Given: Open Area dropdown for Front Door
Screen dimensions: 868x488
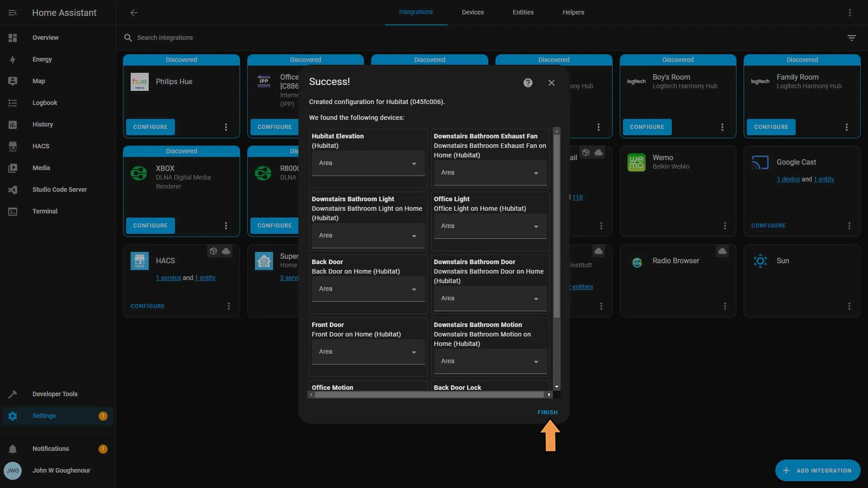Looking at the screenshot, I should [368, 352].
